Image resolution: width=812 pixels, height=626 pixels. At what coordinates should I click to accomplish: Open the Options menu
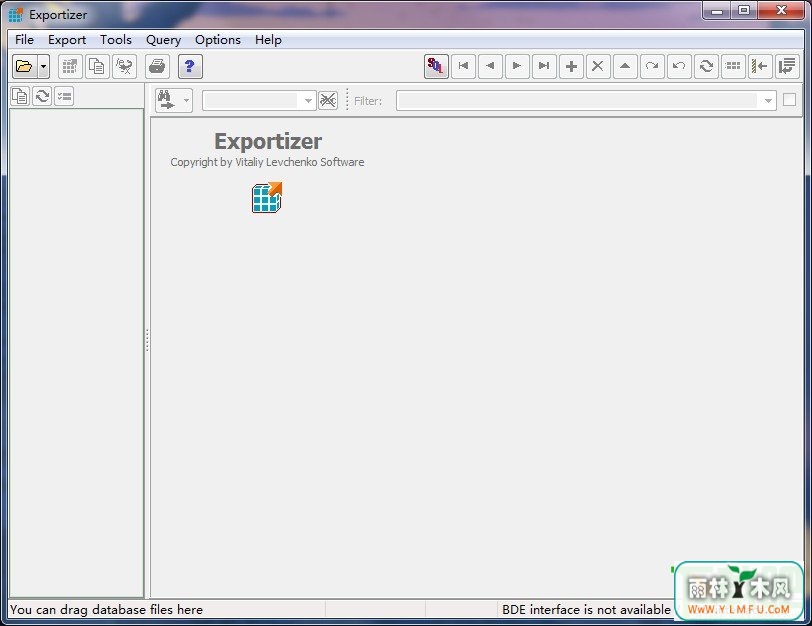218,40
